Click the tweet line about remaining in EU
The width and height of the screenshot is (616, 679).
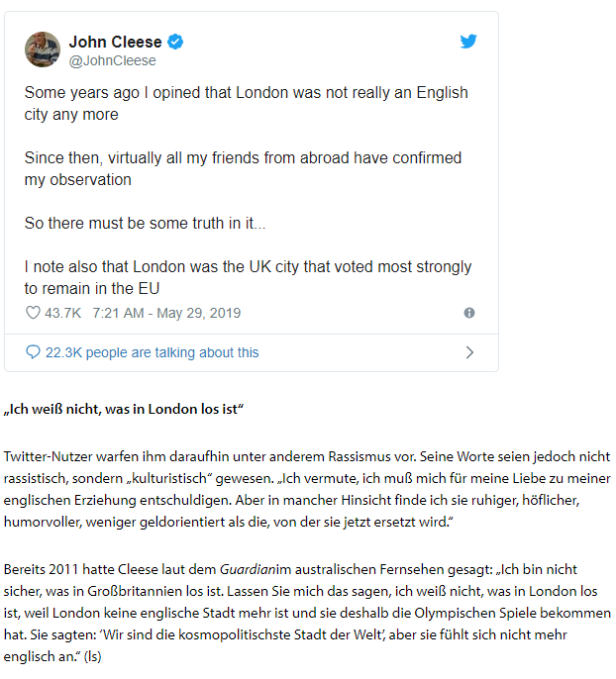point(248,277)
